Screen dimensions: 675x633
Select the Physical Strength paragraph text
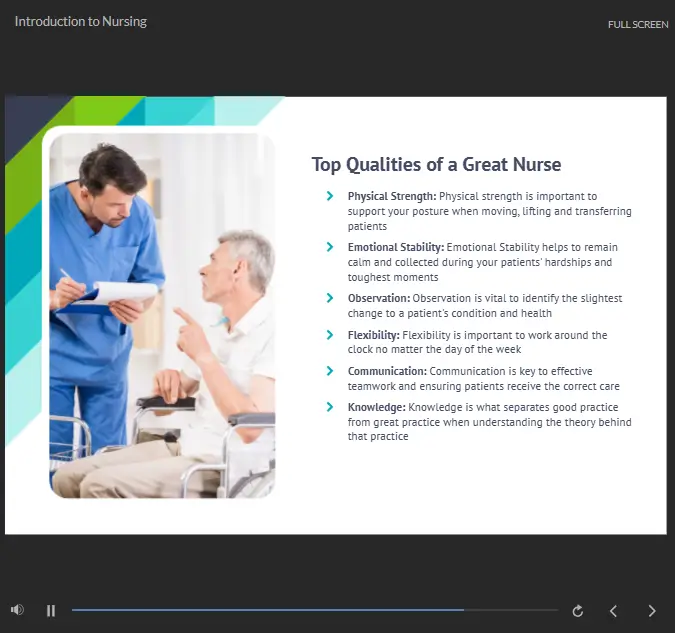coord(489,211)
